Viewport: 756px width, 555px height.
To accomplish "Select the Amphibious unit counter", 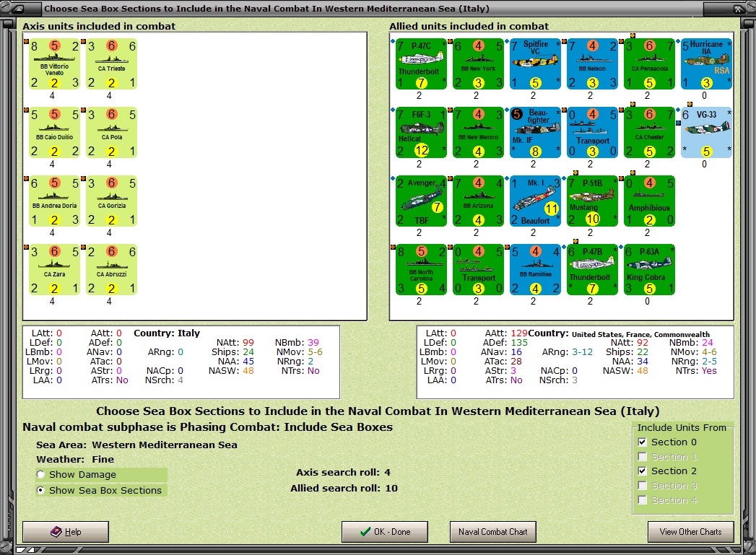I will click(x=649, y=201).
